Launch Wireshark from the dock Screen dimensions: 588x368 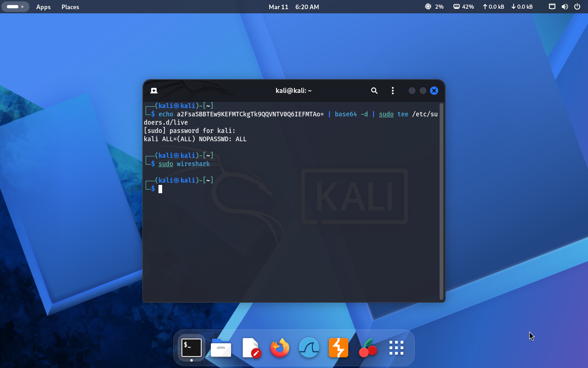pos(309,348)
